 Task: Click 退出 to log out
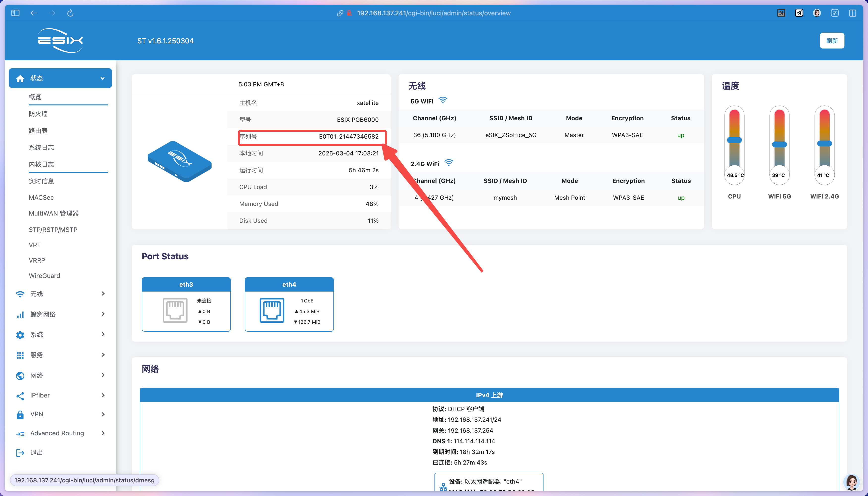[x=36, y=452]
